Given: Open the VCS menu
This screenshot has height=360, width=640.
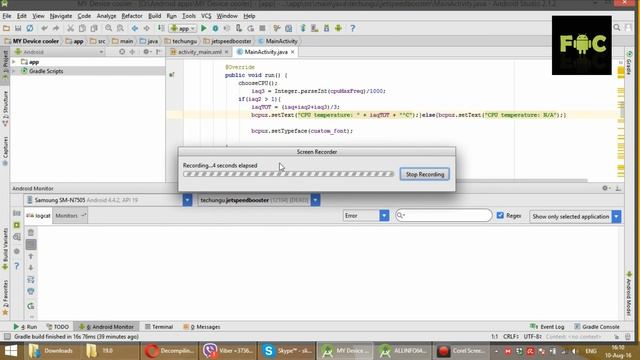Looking at the screenshot, I should [206, 16].
